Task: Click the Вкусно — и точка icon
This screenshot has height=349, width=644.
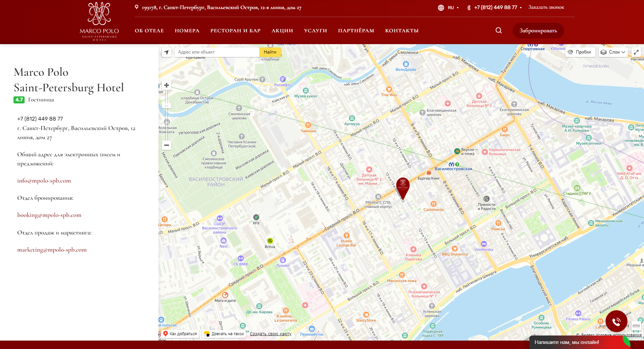Action: click(457, 151)
